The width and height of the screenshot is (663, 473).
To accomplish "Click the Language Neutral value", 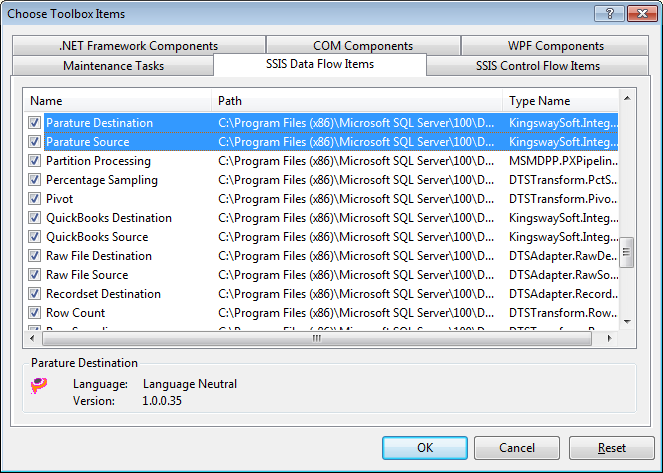I will coord(190,384).
